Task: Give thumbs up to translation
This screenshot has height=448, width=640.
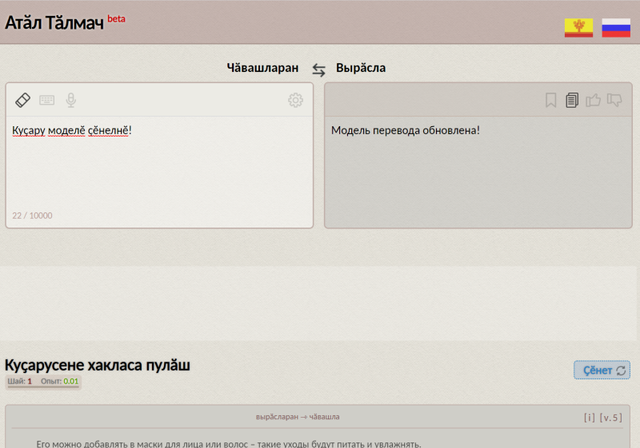Action: click(x=593, y=100)
